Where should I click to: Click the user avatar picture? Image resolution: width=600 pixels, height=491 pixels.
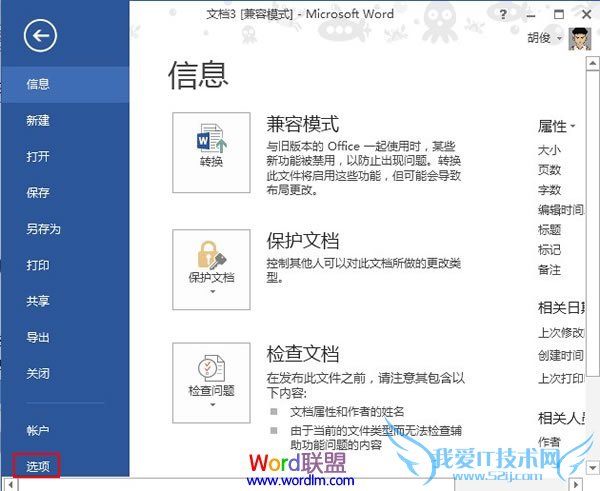click(579, 39)
